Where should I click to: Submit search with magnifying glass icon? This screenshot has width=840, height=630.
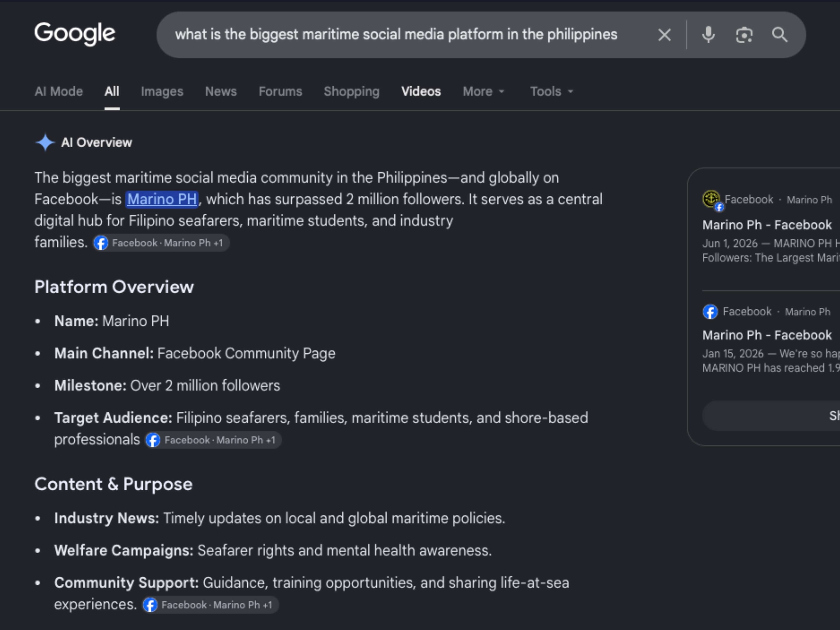coord(780,35)
